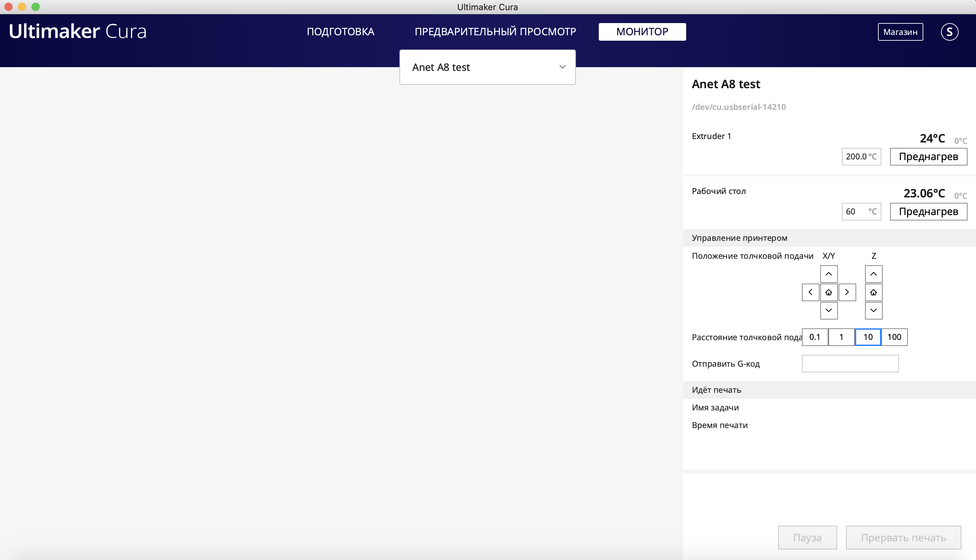Abort printing with Прервать печать

coord(903,537)
